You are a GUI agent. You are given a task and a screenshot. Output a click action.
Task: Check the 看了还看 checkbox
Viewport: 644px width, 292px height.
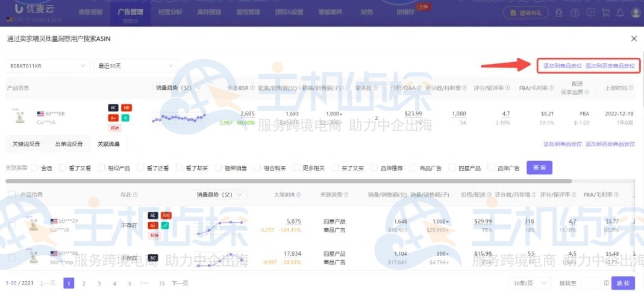coord(140,168)
